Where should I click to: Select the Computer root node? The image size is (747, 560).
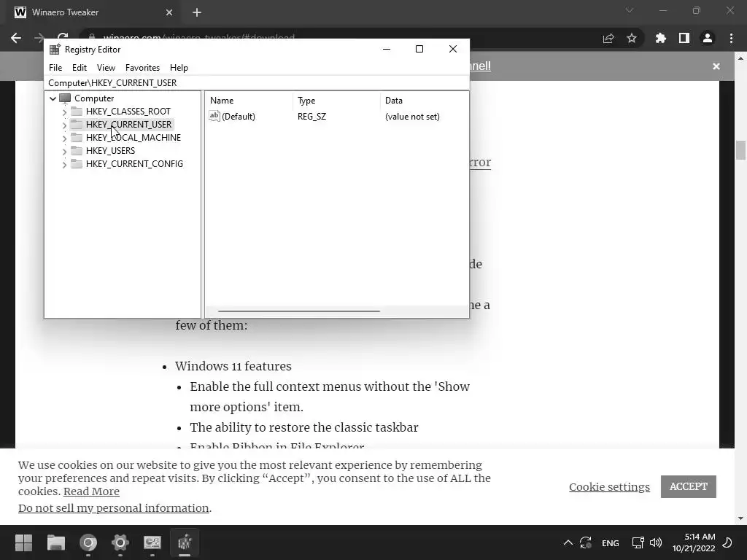point(94,98)
